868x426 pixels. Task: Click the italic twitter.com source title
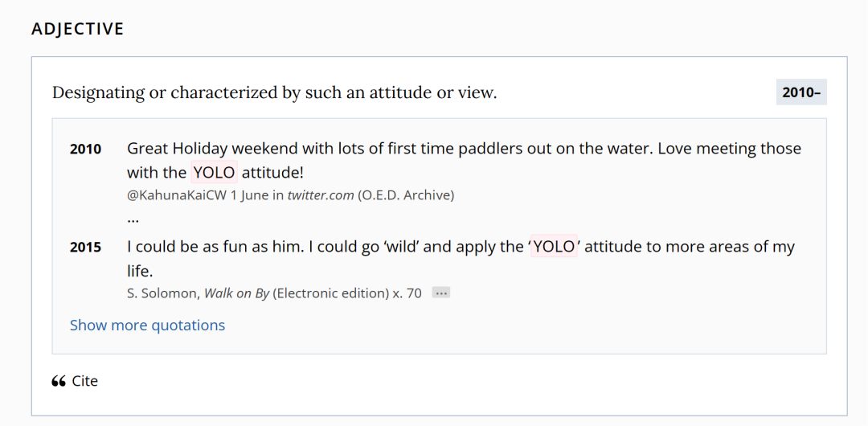pyautogui.click(x=321, y=195)
